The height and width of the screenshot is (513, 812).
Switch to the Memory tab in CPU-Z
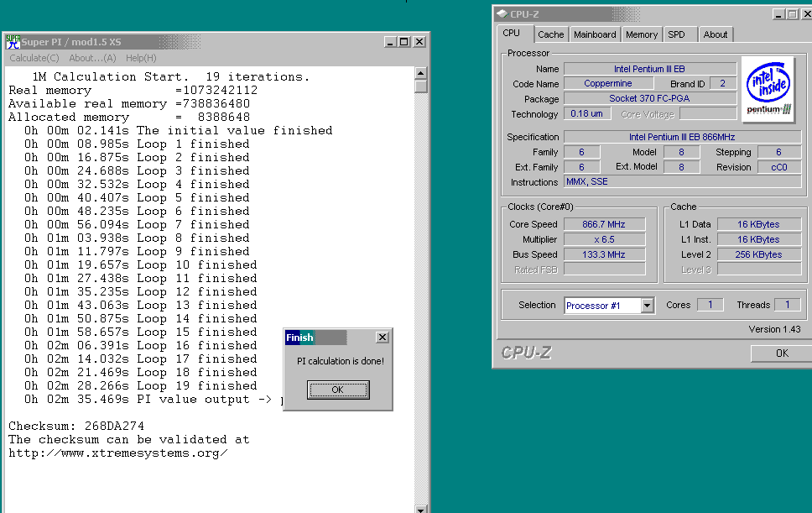(641, 34)
